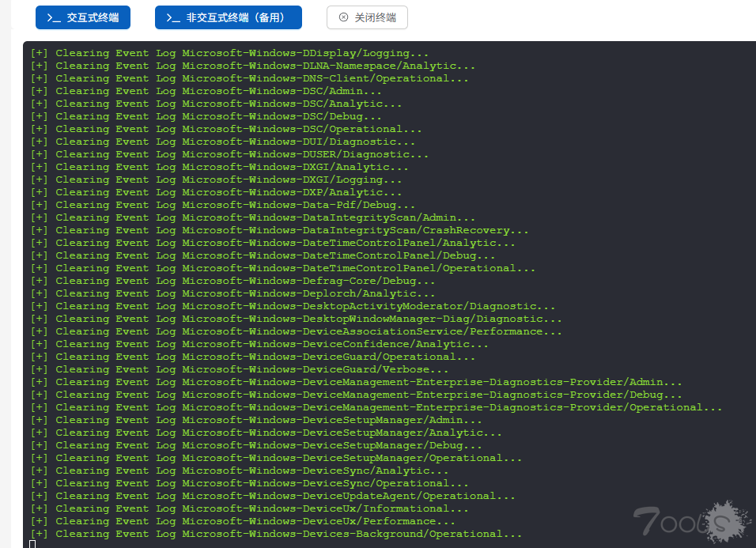Select line Microsoft-Windows-DesktopActivityModerator/Diagnostic
This screenshot has height=548, width=756.
(x=293, y=306)
